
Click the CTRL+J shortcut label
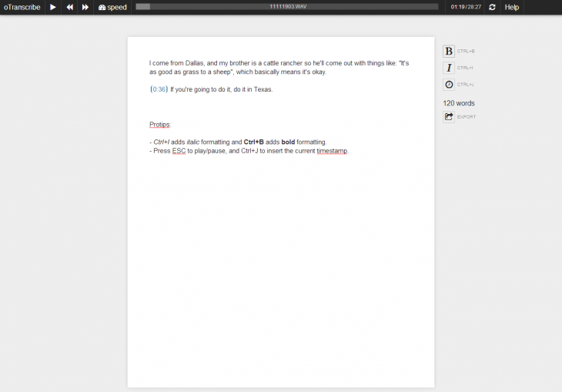(465, 85)
